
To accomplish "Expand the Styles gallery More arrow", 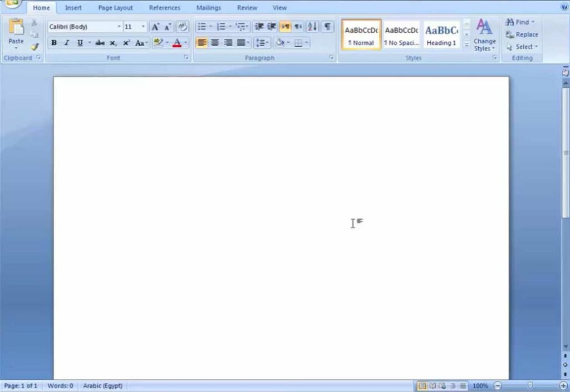I will click(467, 44).
